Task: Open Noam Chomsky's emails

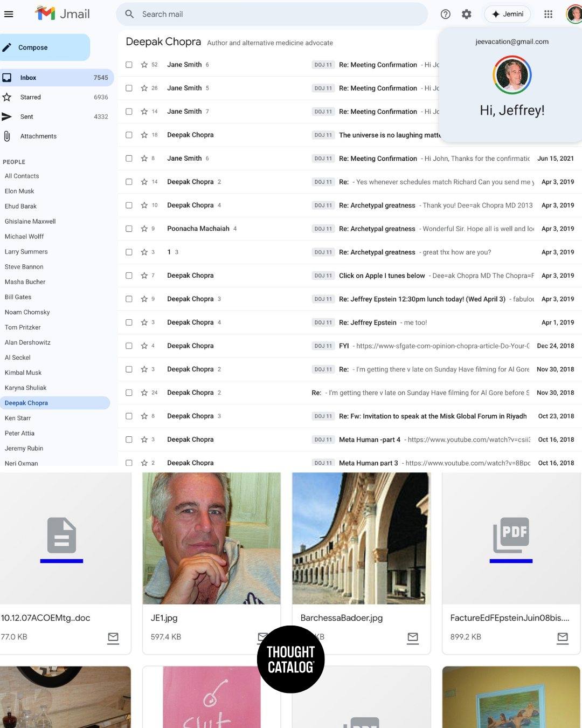Action: coord(27,312)
